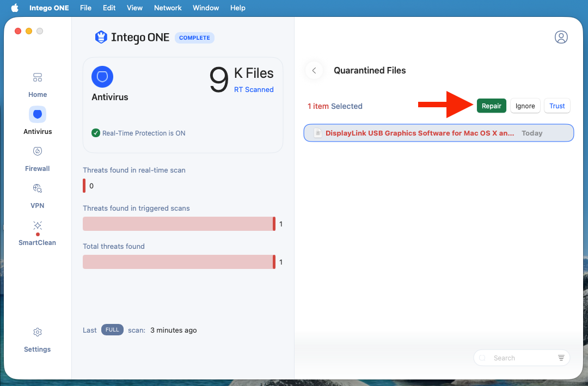Click the RT Scanned link
The image size is (588, 386).
254,90
